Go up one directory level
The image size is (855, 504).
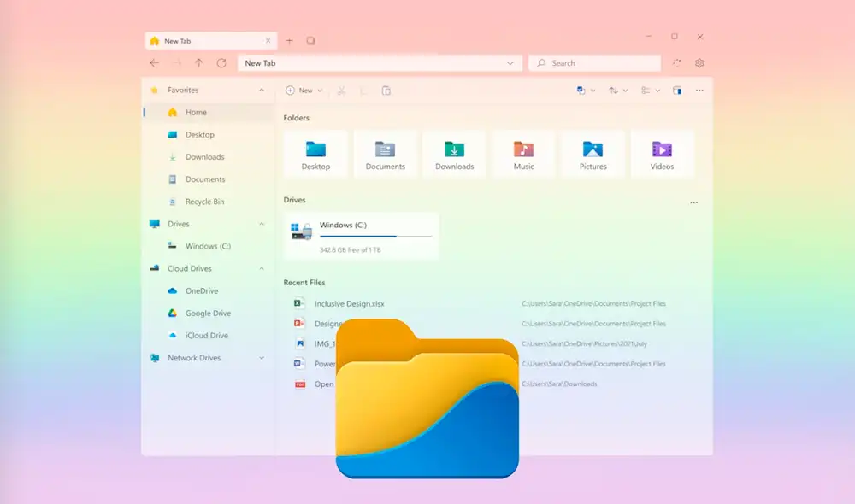[198, 63]
